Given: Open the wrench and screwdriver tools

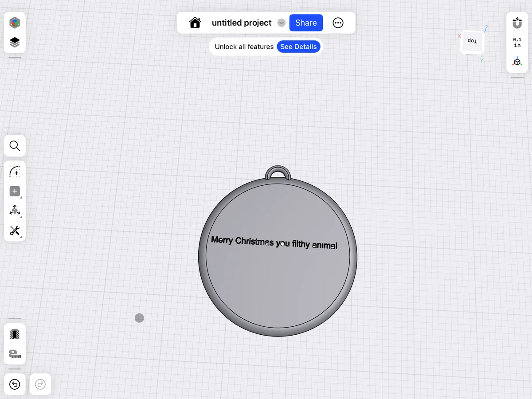Looking at the screenshot, I should (15, 231).
